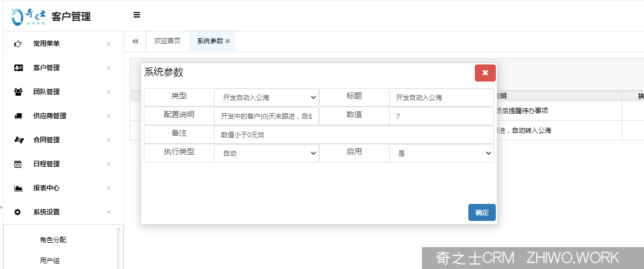Click the hand icon beside 常用菜单

click(x=18, y=44)
